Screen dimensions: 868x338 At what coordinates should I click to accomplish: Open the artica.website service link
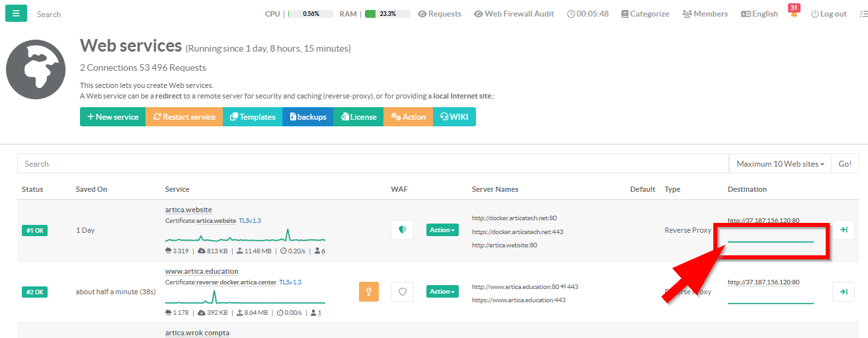188,210
